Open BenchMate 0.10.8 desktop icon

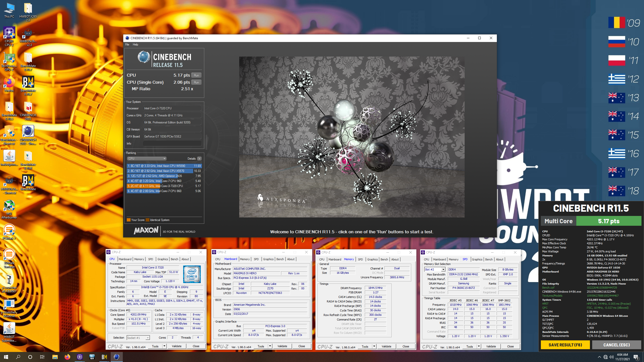[x=28, y=160]
